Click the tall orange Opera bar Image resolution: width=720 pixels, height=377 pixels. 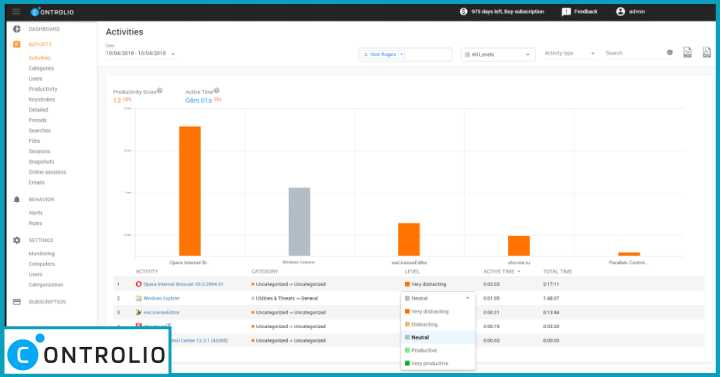tap(190, 191)
